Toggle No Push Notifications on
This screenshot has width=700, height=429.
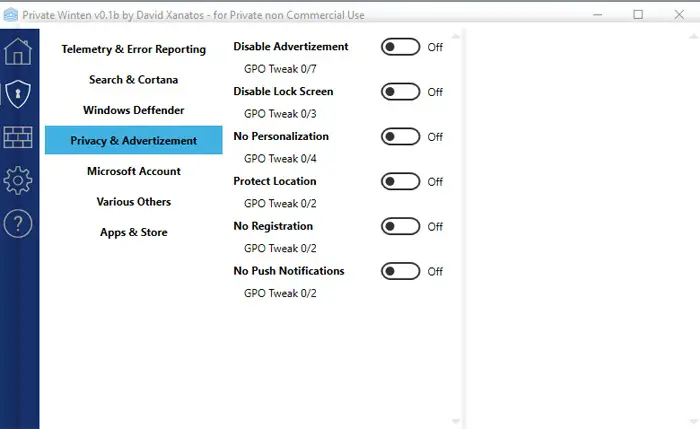pyautogui.click(x=401, y=271)
